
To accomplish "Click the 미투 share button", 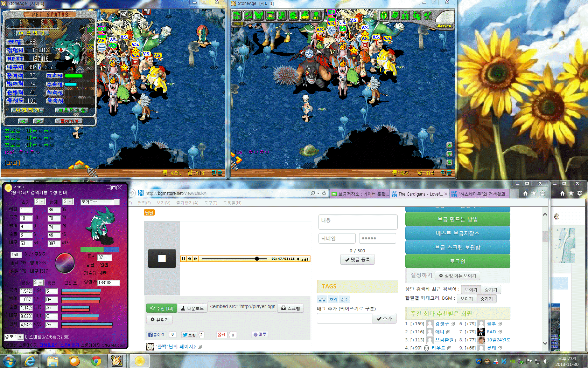I will point(260,335).
